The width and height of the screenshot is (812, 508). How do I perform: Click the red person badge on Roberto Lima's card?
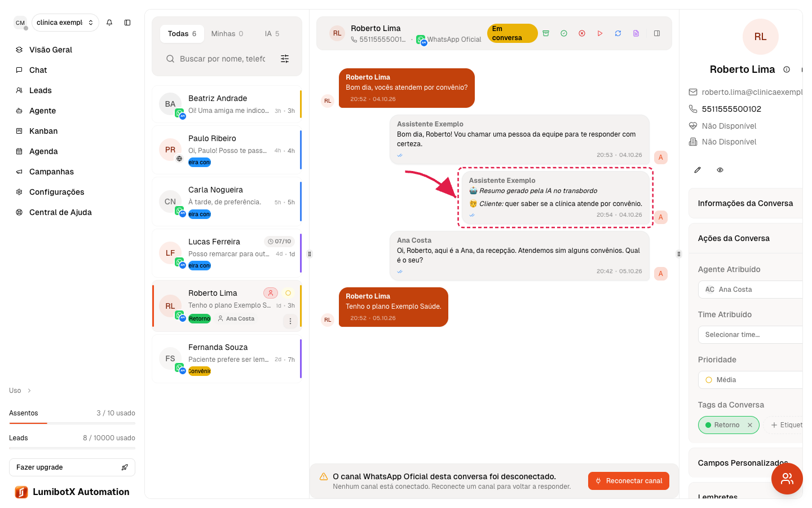coord(271,293)
